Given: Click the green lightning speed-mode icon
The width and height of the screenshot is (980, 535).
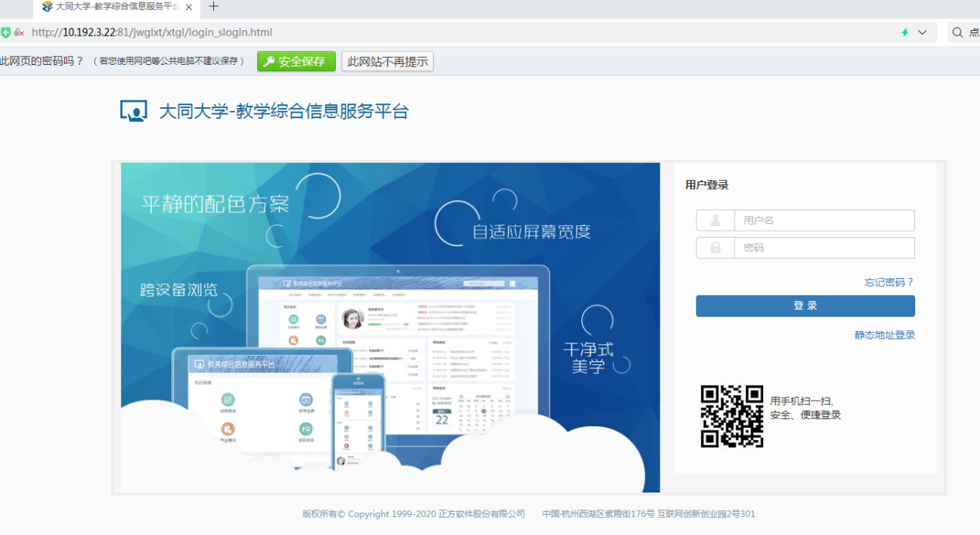Looking at the screenshot, I should coord(905,32).
